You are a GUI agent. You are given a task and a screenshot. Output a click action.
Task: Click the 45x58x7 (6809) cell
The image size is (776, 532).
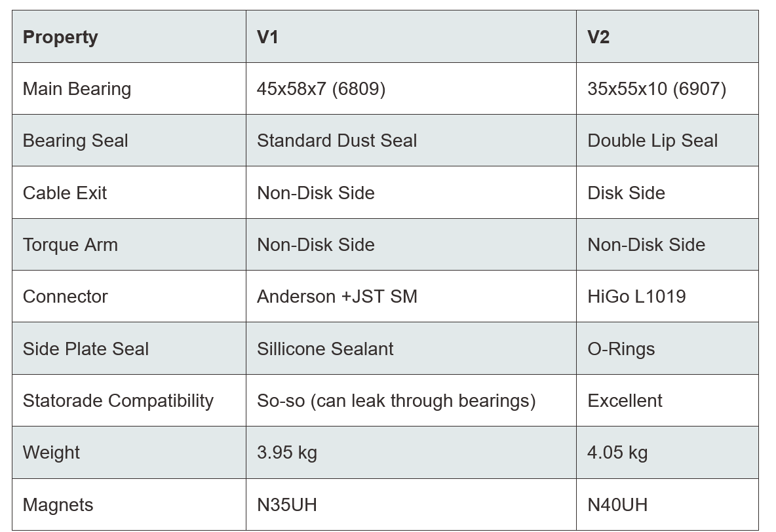click(x=320, y=89)
